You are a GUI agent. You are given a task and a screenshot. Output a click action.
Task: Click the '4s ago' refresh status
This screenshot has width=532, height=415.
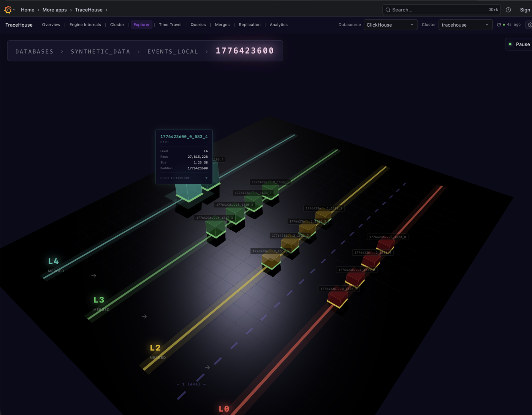point(514,25)
